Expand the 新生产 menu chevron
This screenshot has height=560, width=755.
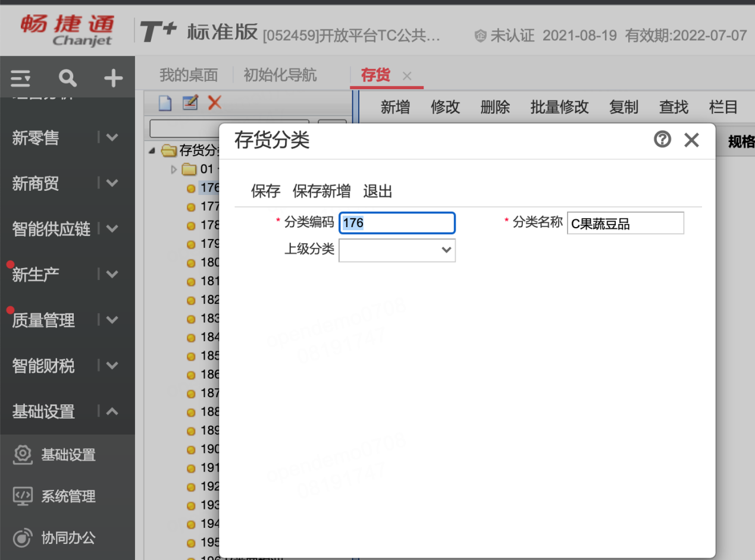tap(112, 274)
